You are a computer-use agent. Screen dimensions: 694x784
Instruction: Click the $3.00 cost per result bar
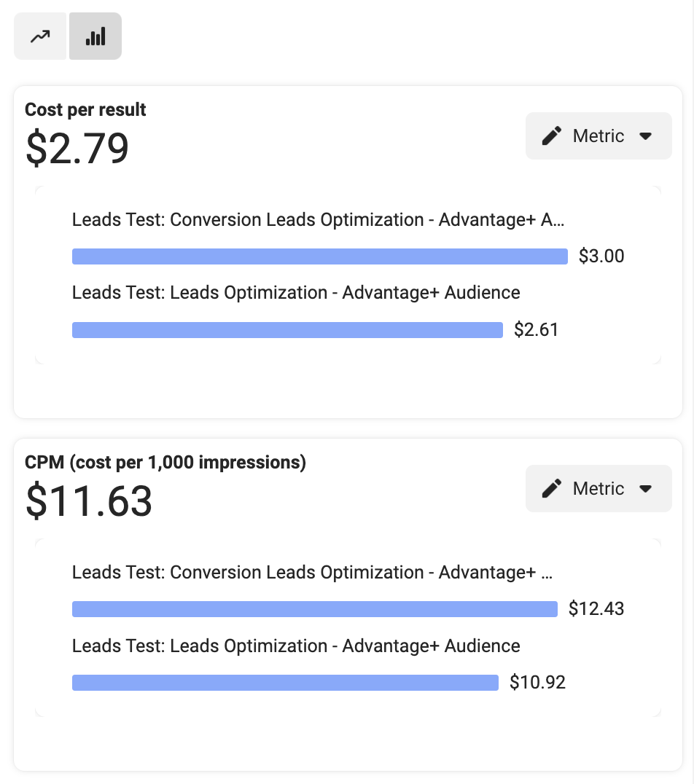pyautogui.click(x=320, y=256)
